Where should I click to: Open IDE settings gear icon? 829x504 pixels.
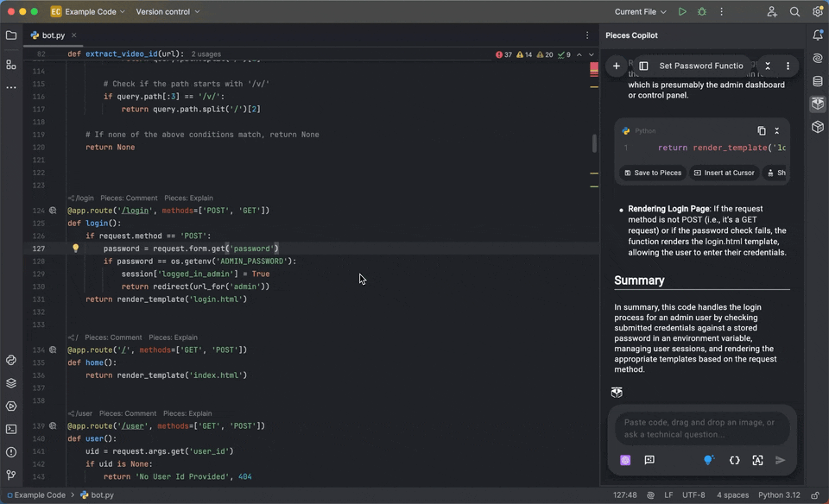[x=818, y=11]
